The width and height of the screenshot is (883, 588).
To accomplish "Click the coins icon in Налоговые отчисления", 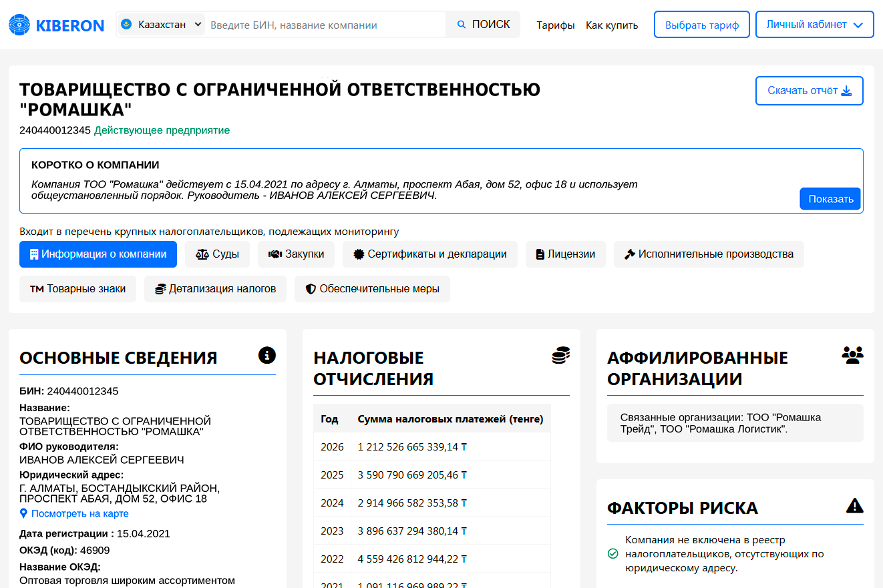I will point(560,355).
